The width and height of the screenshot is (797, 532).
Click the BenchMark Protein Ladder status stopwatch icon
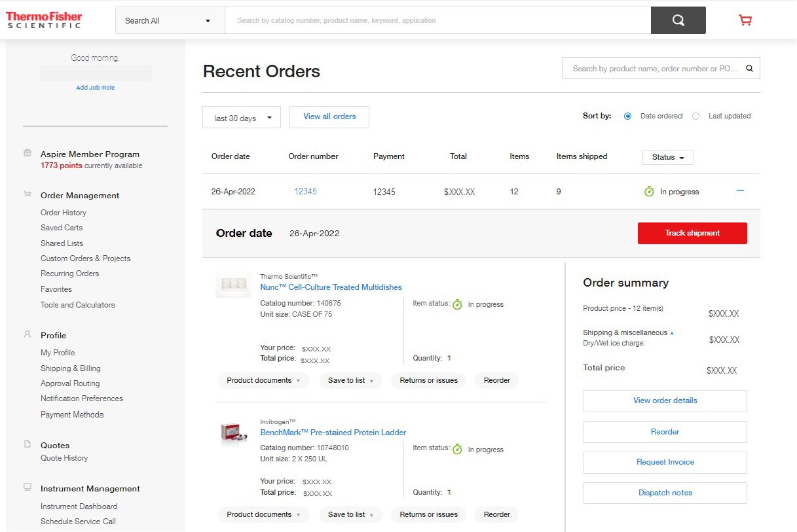click(x=457, y=449)
